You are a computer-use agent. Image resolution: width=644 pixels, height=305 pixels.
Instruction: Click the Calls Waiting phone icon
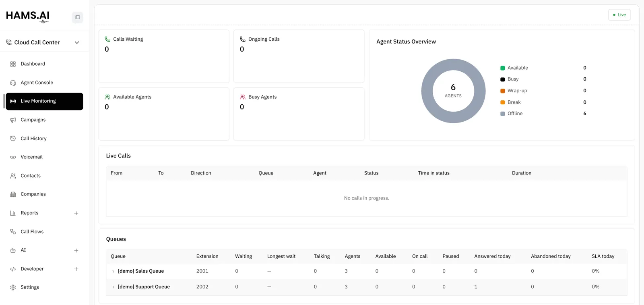click(x=107, y=39)
